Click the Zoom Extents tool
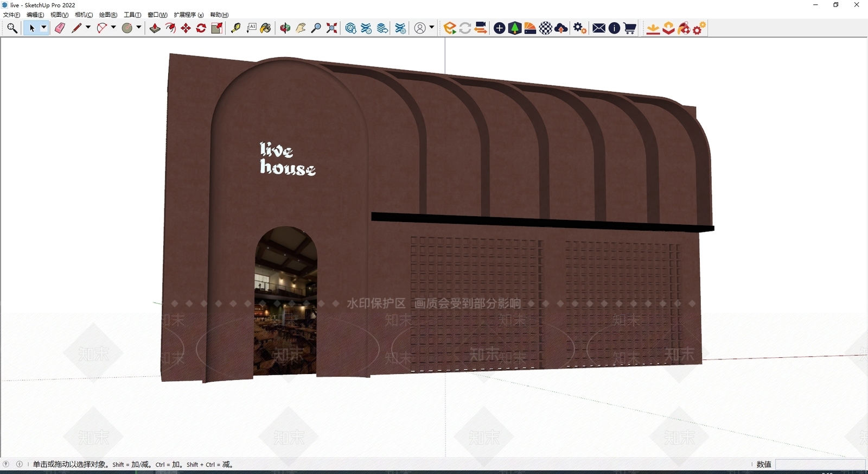The image size is (868, 474). click(x=331, y=28)
